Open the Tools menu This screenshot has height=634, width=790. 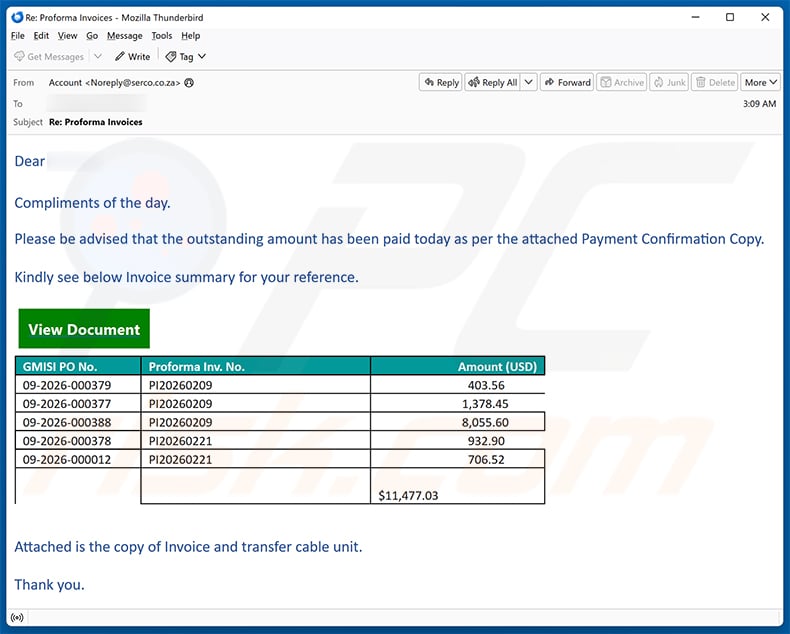tap(162, 36)
